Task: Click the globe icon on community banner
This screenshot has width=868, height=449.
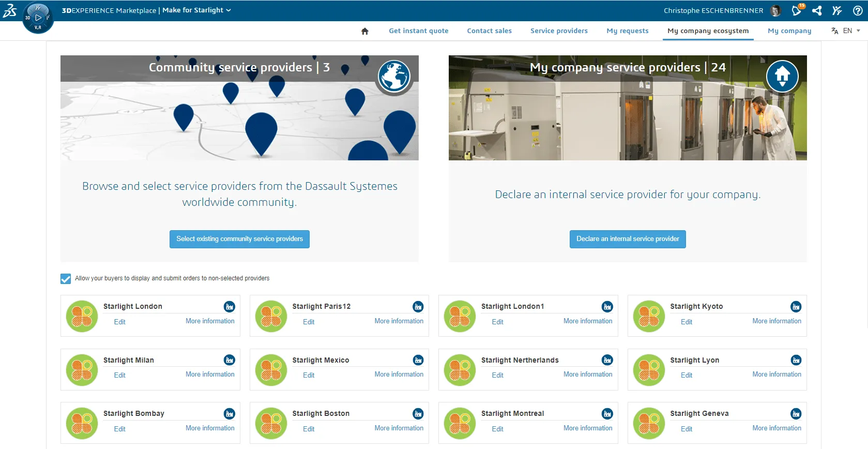Action: tap(394, 76)
